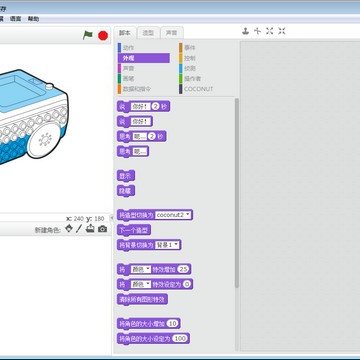Image resolution: width=360 pixels, height=360 pixels.
Task: Click the 清除所有图形特效 block
Action: 142,299
